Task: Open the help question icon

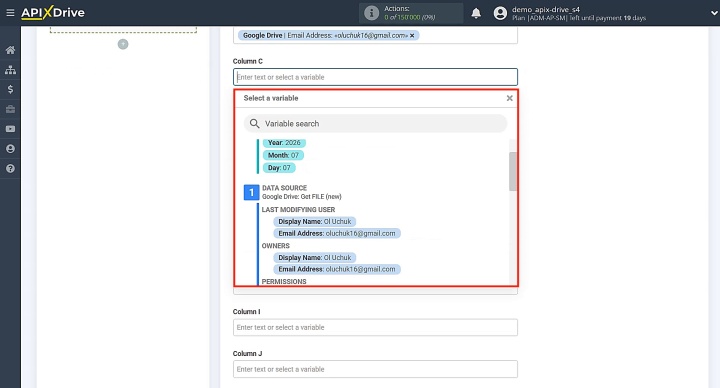Action: tap(10, 169)
